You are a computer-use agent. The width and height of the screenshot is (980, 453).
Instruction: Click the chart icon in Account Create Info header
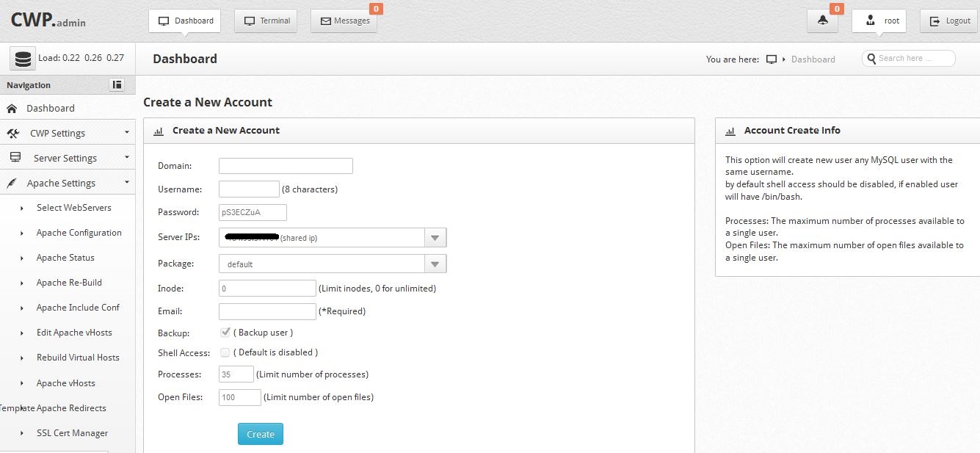tap(730, 131)
